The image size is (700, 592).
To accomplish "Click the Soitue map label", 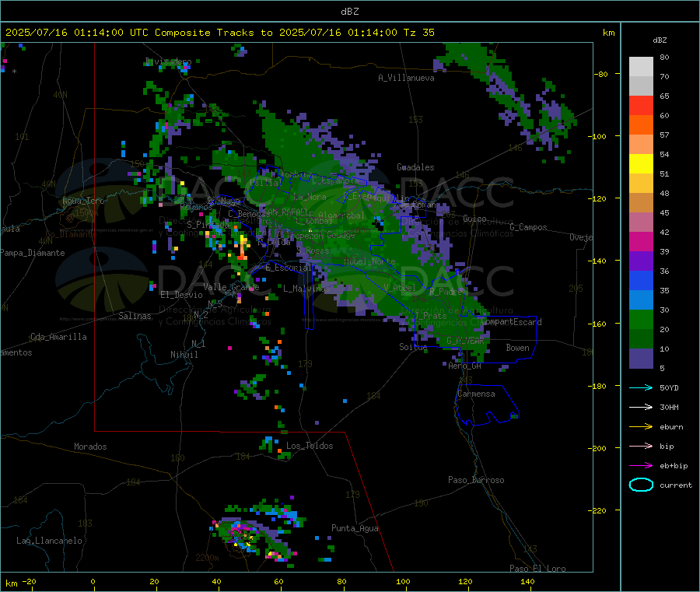I will (x=413, y=347).
